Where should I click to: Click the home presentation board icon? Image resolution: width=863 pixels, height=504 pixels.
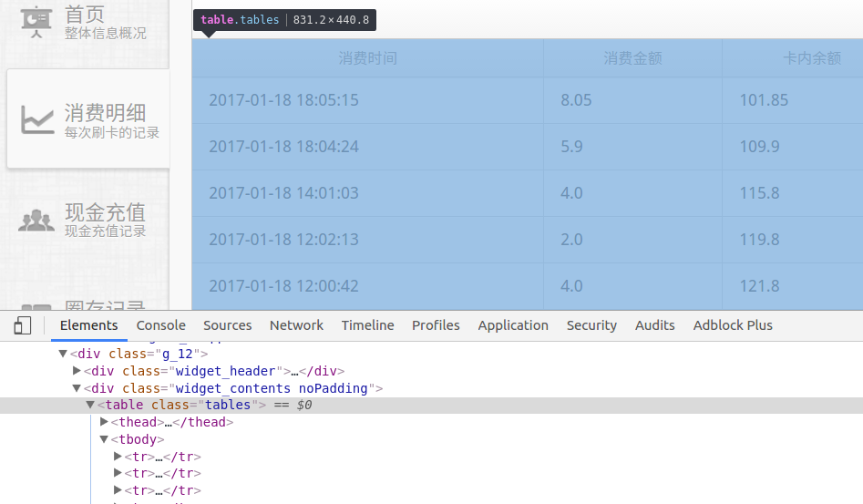(36, 22)
